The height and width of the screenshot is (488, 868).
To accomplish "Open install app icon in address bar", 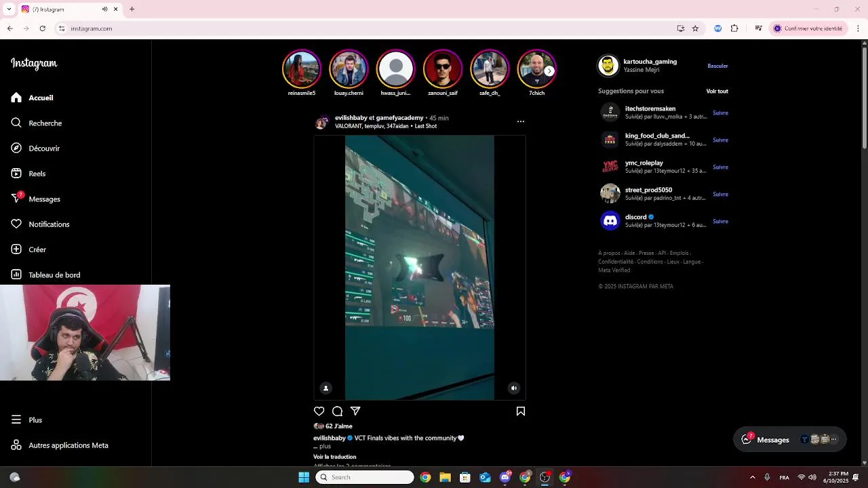I will point(680,28).
